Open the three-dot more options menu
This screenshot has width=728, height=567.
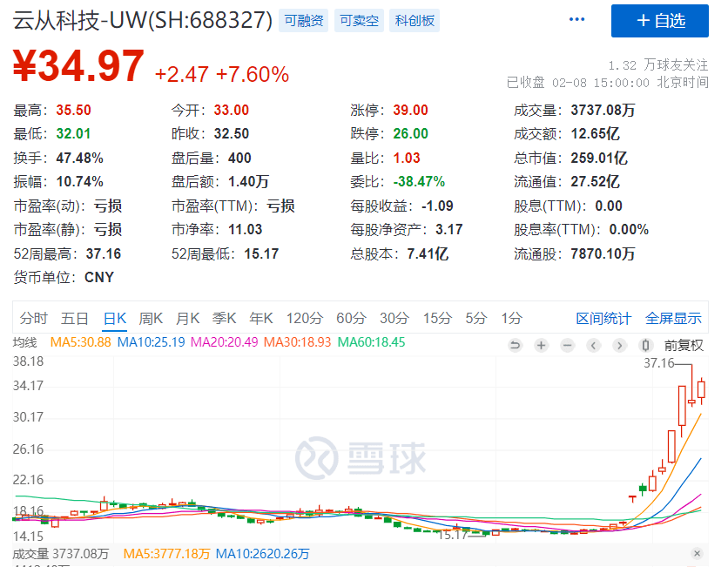point(576,19)
